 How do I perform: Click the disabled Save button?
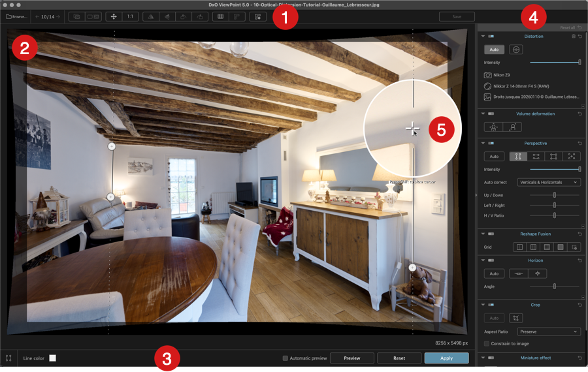[x=457, y=16]
